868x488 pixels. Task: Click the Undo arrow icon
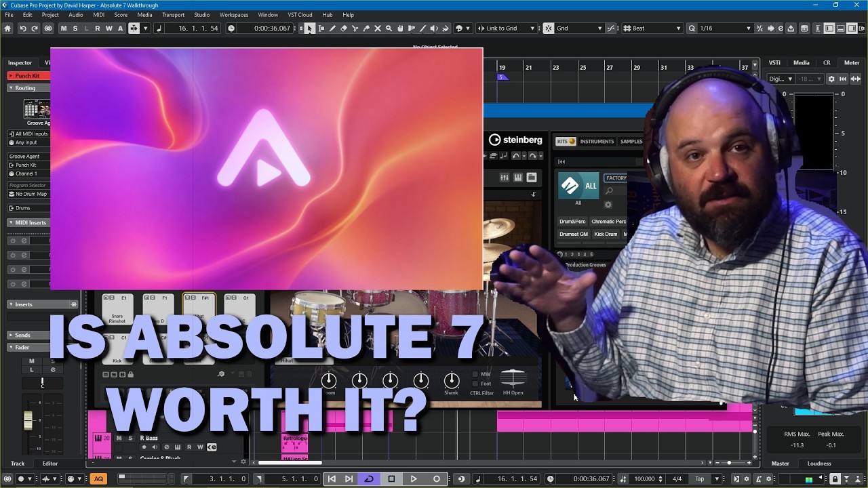tap(23, 28)
